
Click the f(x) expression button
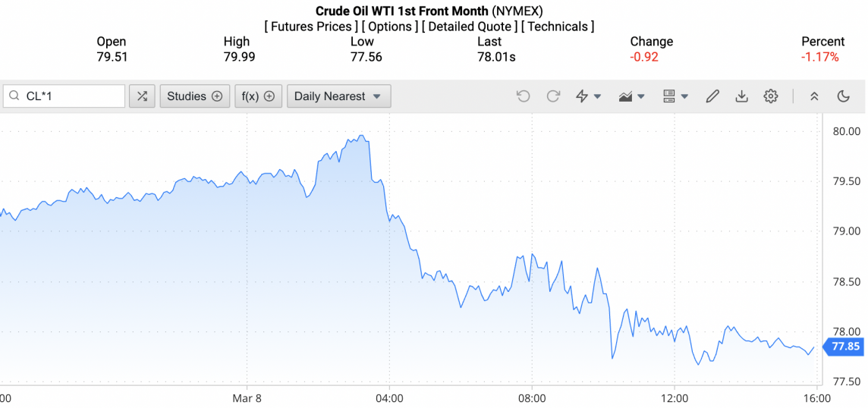[x=258, y=96]
